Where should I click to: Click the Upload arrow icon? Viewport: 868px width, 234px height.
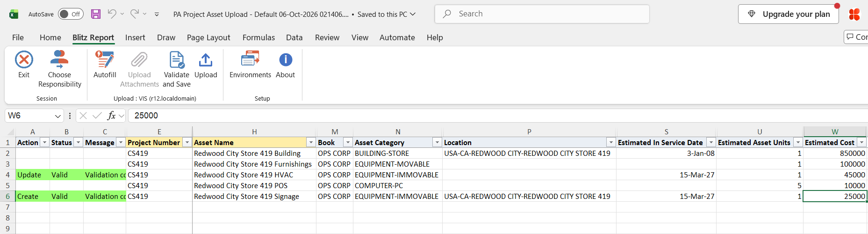206,60
